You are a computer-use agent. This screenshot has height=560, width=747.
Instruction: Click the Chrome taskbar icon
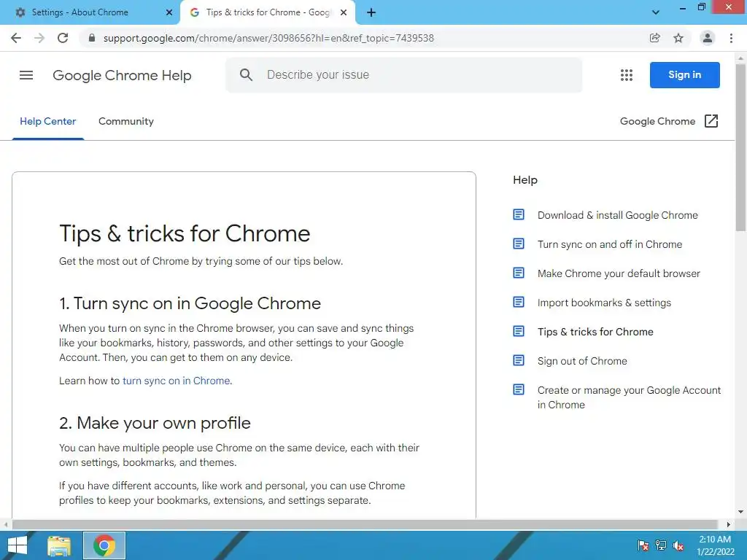104,545
